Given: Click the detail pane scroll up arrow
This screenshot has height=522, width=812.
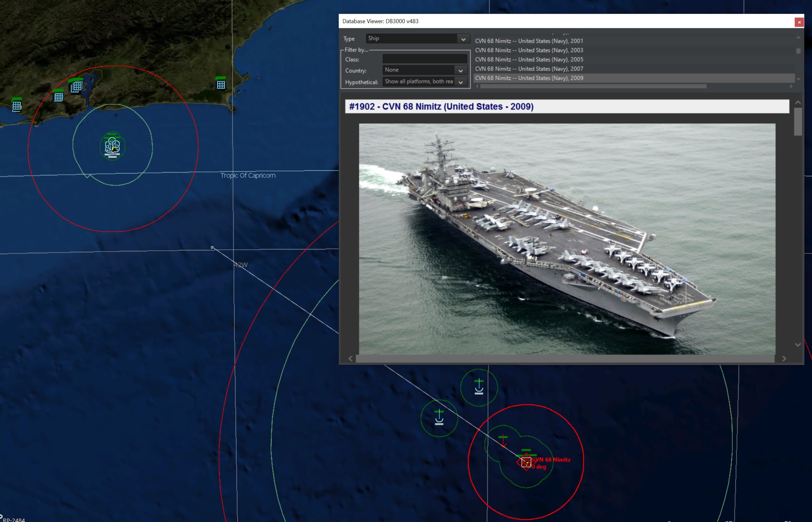Looking at the screenshot, I should (x=797, y=103).
